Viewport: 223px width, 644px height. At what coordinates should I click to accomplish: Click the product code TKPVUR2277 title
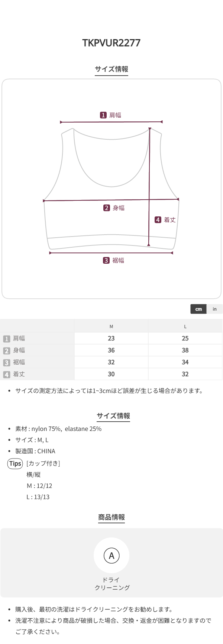coord(111,43)
